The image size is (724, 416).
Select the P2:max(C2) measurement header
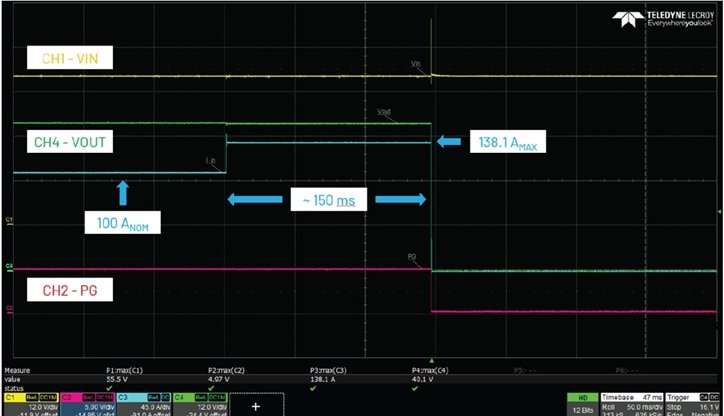[226, 370]
